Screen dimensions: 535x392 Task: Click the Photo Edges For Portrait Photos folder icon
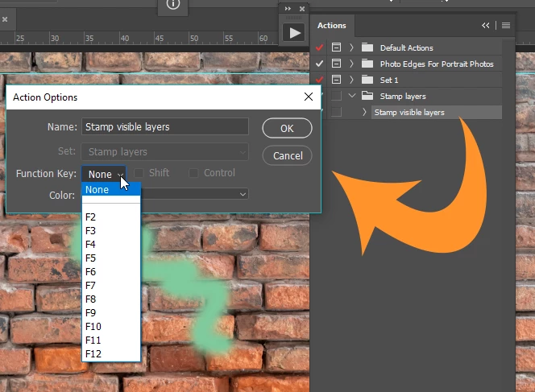click(x=367, y=63)
